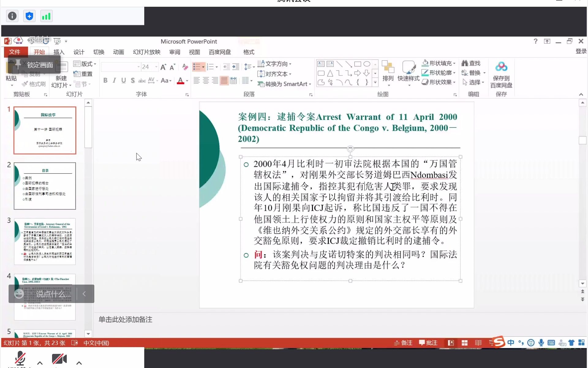Select the oval shape tool
The image size is (588, 368).
click(367, 64)
